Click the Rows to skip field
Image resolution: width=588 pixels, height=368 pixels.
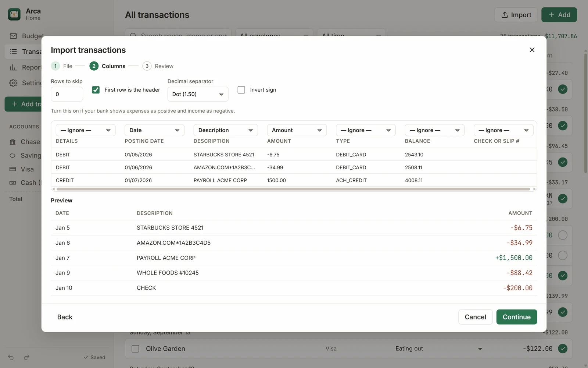click(x=67, y=94)
